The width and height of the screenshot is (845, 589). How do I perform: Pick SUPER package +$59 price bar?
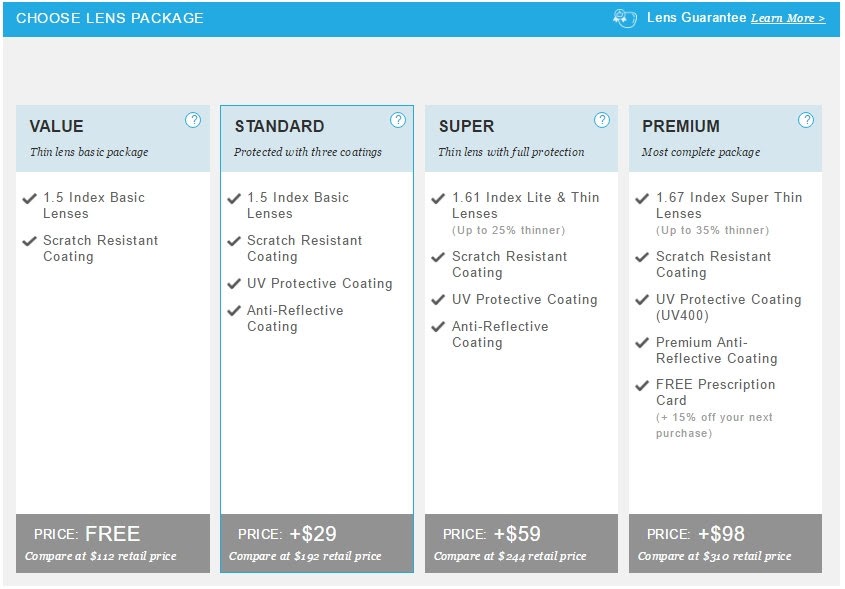521,543
